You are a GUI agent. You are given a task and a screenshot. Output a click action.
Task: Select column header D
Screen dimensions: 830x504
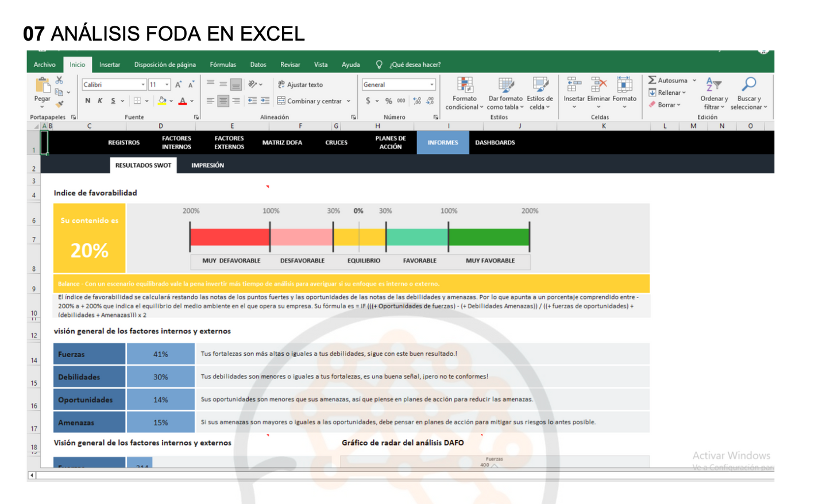(x=161, y=126)
